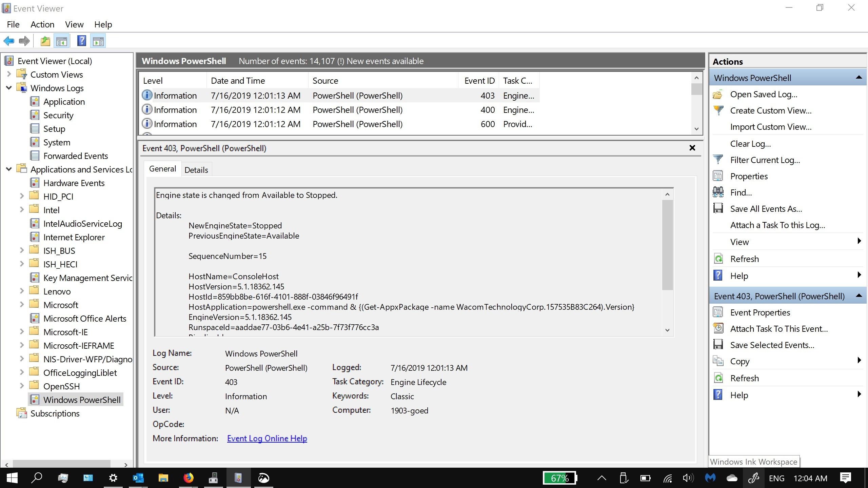This screenshot has width=868, height=488.
Task: Open File Explorer from the taskbar
Action: (163, 478)
